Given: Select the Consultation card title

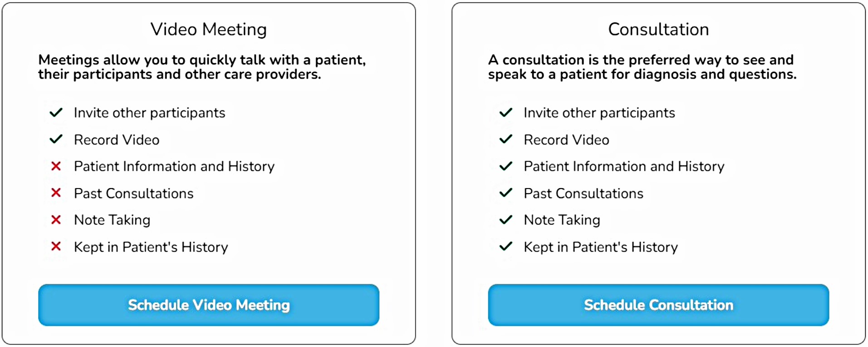Looking at the screenshot, I should click(658, 30).
